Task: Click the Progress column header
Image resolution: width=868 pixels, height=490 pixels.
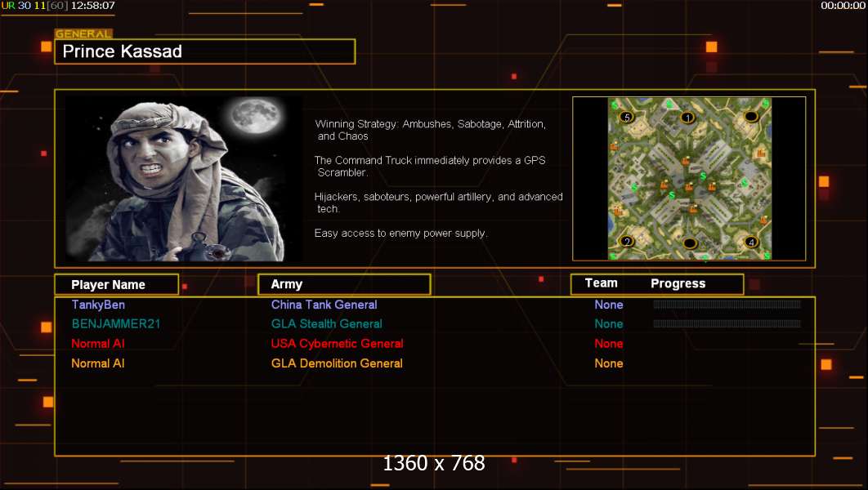Action: click(x=678, y=283)
